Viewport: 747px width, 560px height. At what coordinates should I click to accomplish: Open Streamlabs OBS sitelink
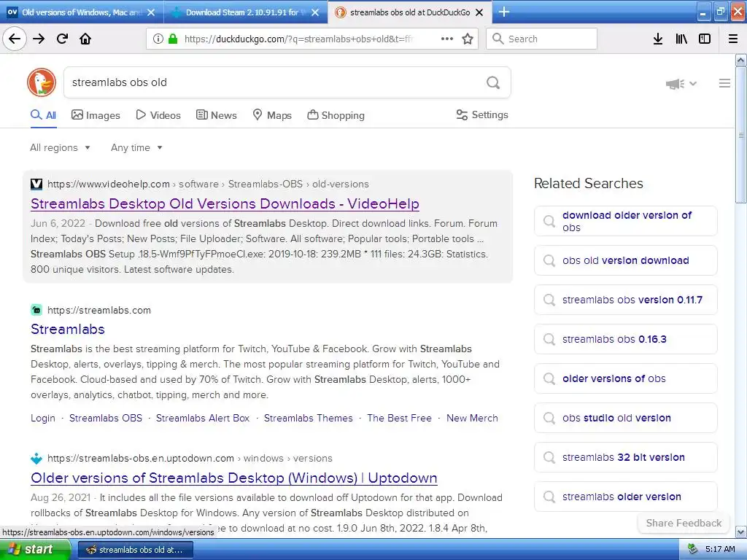coord(106,418)
